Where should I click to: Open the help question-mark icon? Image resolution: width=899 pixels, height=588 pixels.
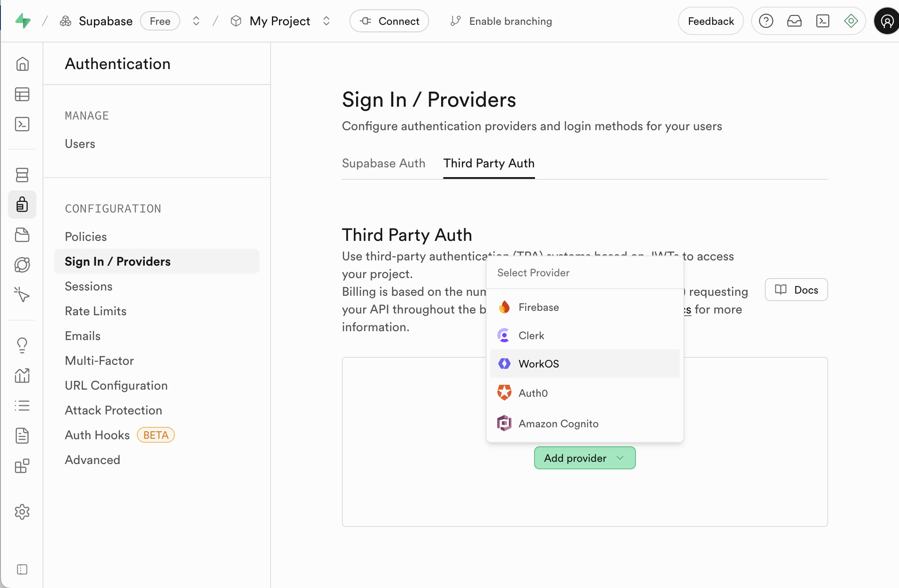pos(765,21)
